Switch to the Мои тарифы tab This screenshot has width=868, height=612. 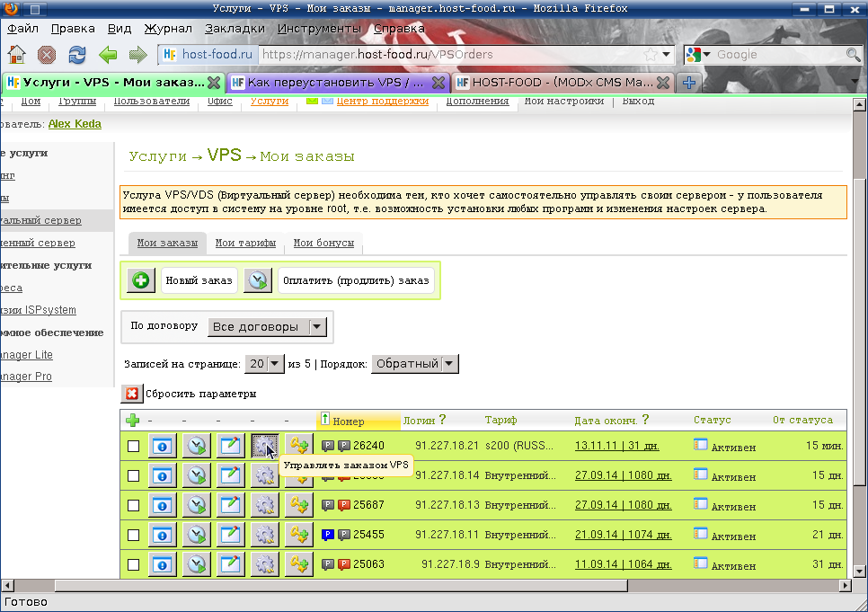click(x=244, y=243)
